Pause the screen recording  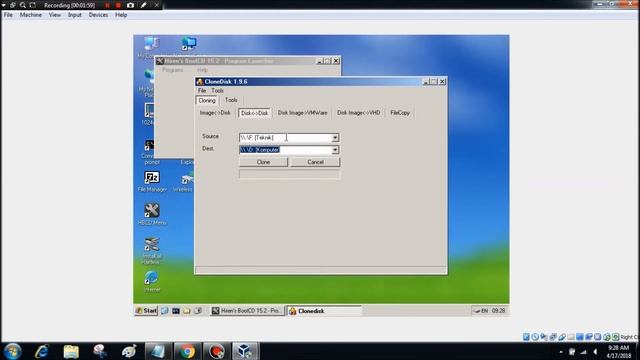click(x=107, y=5)
